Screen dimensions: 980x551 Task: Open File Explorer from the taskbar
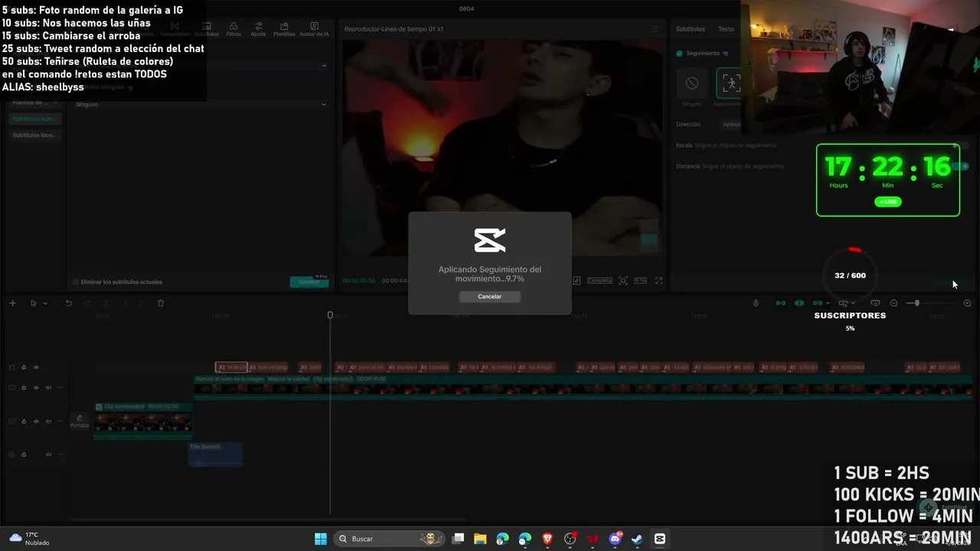tap(480, 539)
